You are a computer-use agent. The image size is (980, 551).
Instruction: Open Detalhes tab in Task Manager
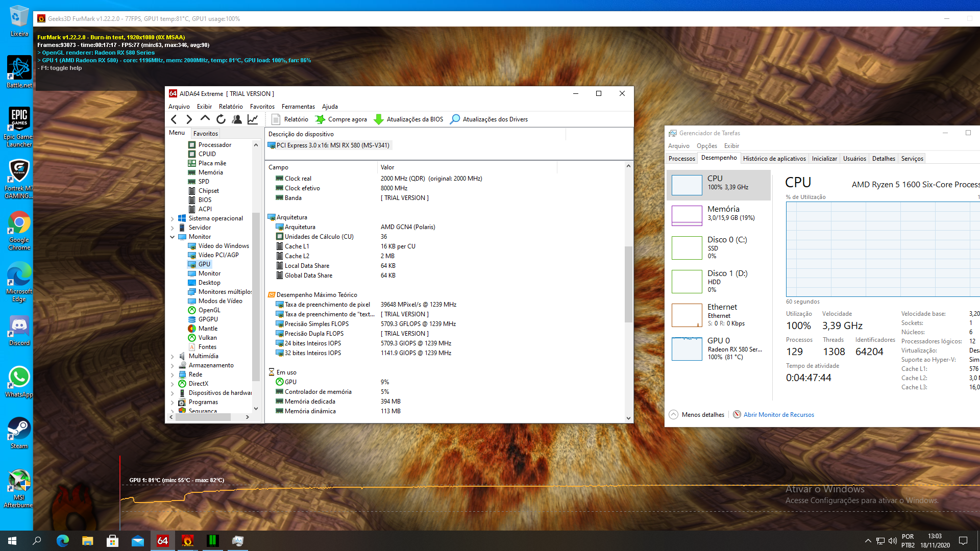coord(884,159)
